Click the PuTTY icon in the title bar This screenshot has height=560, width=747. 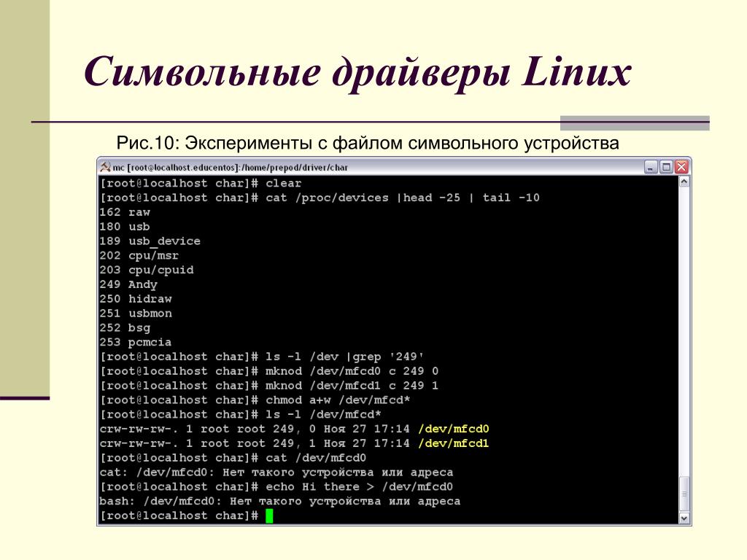(105, 167)
